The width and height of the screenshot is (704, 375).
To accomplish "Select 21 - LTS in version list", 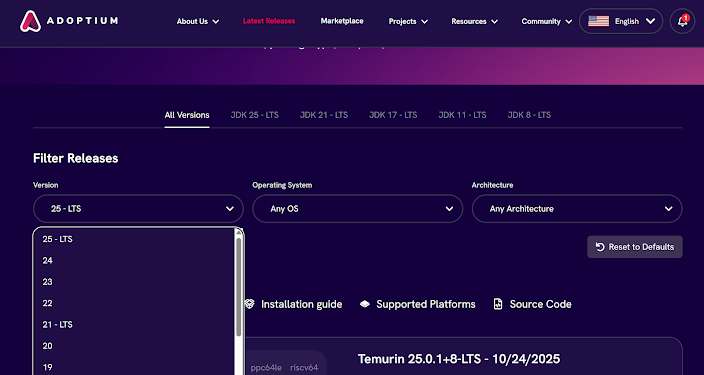I will pos(134,324).
